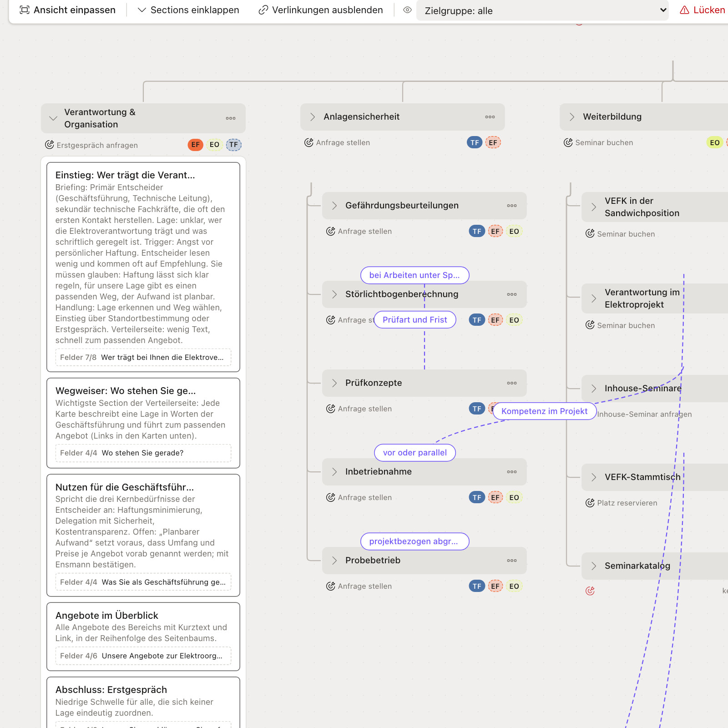Click 'Felder 7/8' field in Einstieg card
The height and width of the screenshot is (728, 728).
click(x=143, y=357)
